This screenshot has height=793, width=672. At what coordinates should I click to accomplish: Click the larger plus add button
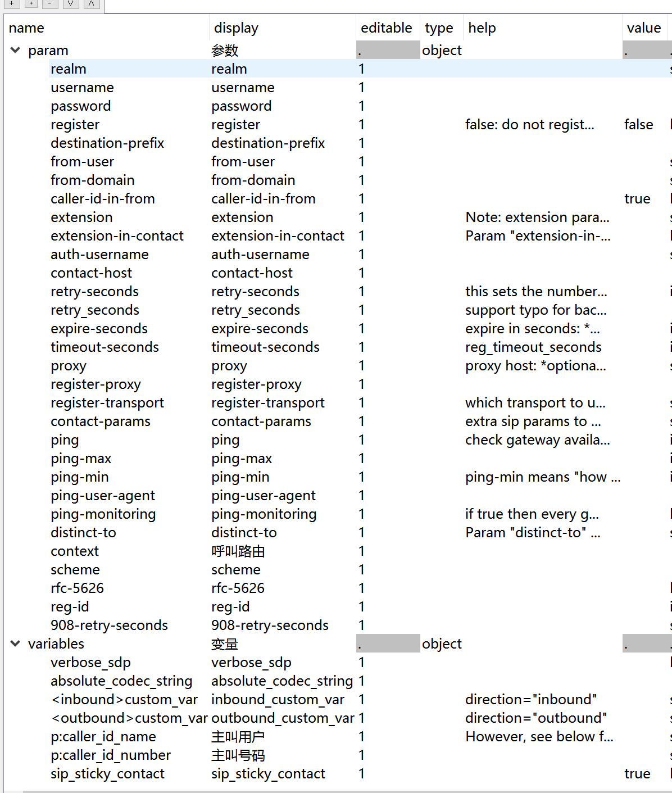[12, 3]
